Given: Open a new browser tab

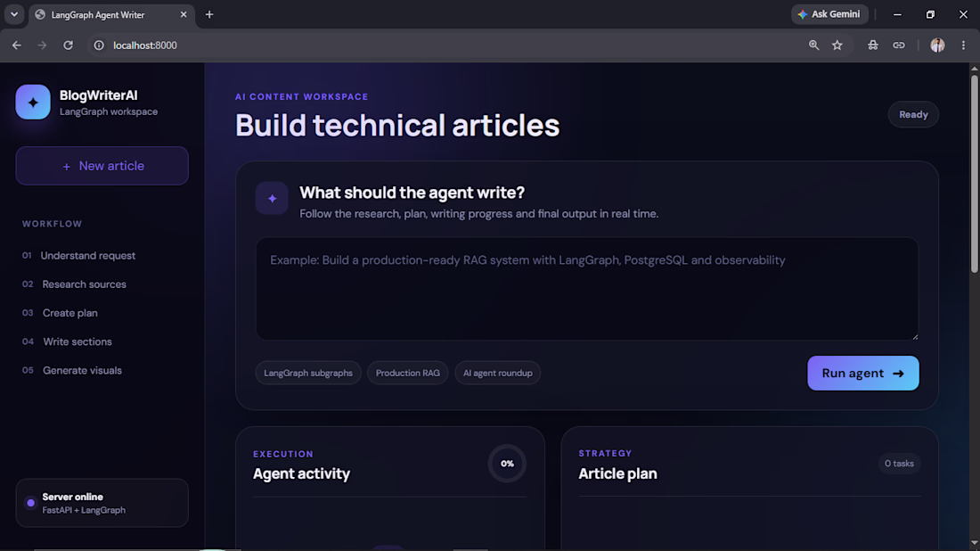Looking at the screenshot, I should [x=209, y=14].
